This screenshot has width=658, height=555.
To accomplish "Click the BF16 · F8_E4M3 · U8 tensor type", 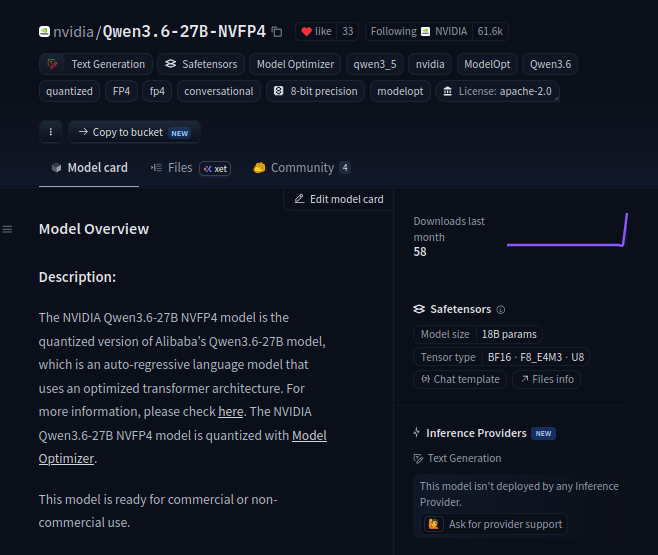I will pyautogui.click(x=536, y=357).
